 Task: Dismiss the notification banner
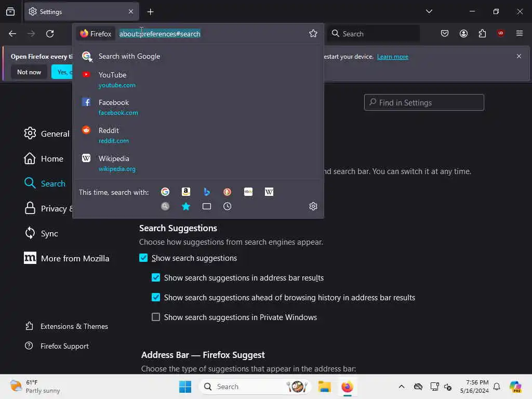[519, 56]
